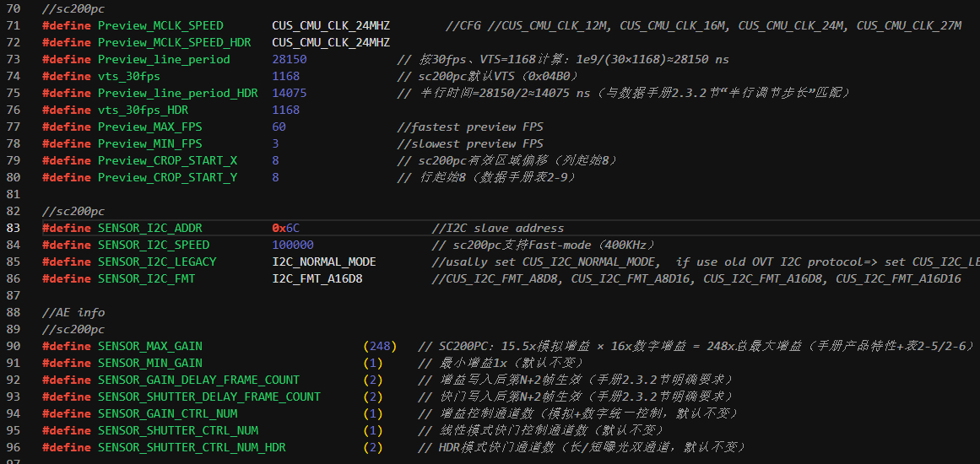Select Preview_CROP_START_Y macro name
980x464 pixels.
click(x=167, y=177)
